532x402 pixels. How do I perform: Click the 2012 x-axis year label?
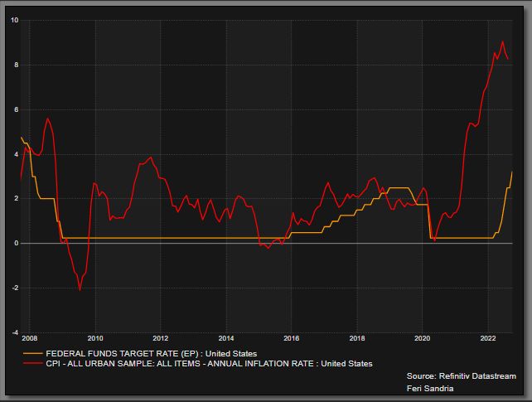coord(161,338)
